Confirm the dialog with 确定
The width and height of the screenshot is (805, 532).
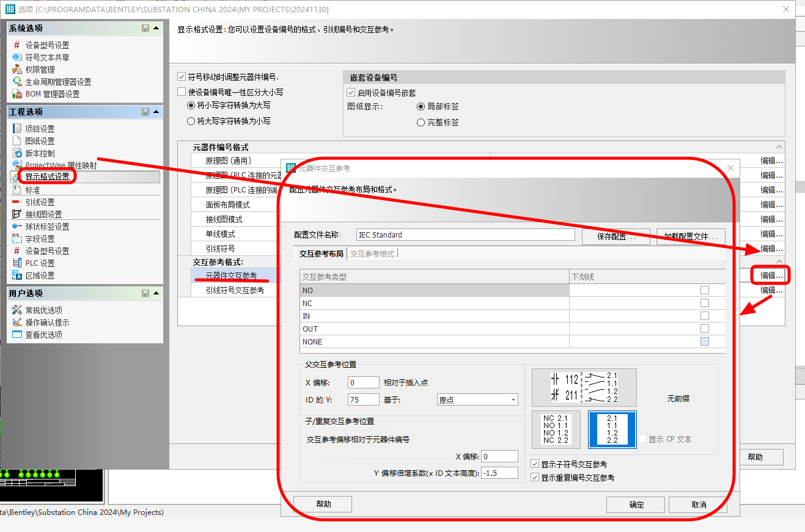point(636,505)
